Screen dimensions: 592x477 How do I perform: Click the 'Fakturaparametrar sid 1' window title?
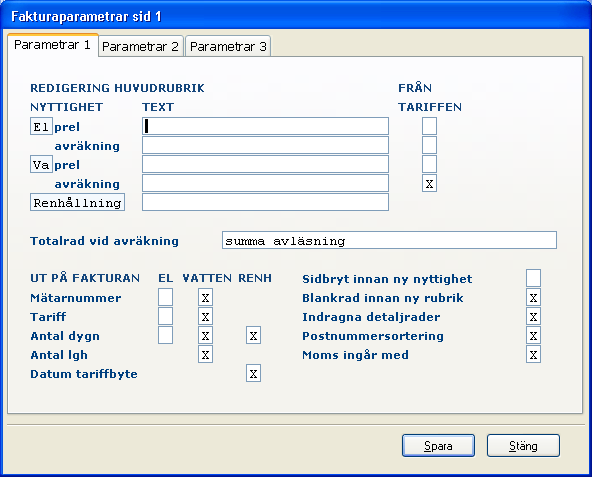(86, 17)
